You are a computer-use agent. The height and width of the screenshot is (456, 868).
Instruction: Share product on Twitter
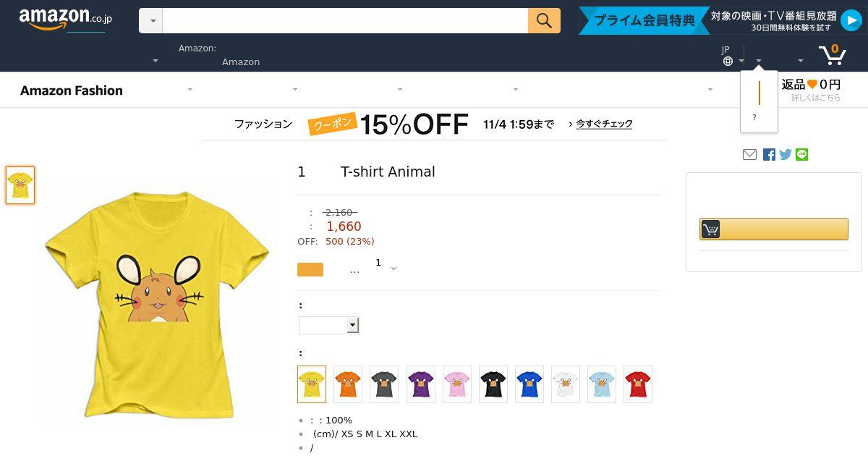point(786,155)
